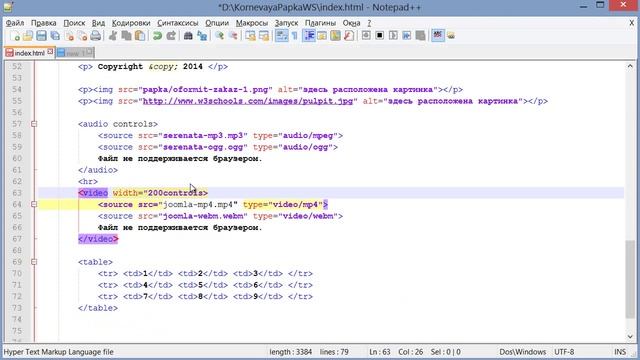
Task: Click the Copy toolbar icon
Action: click(127, 36)
